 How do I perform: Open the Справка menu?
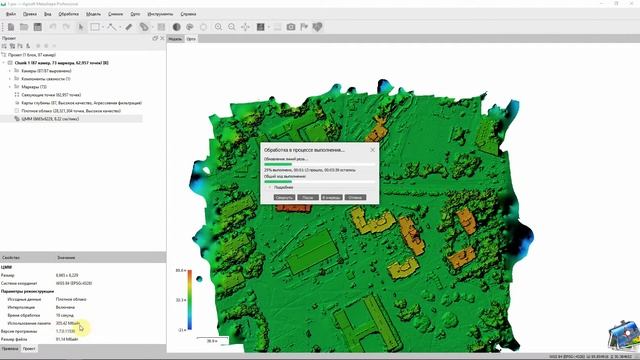(188, 14)
